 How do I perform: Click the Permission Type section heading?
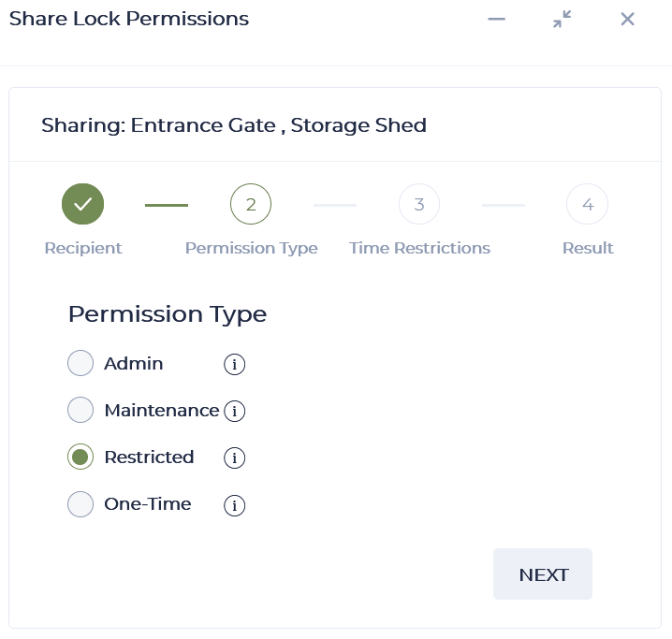point(168,314)
